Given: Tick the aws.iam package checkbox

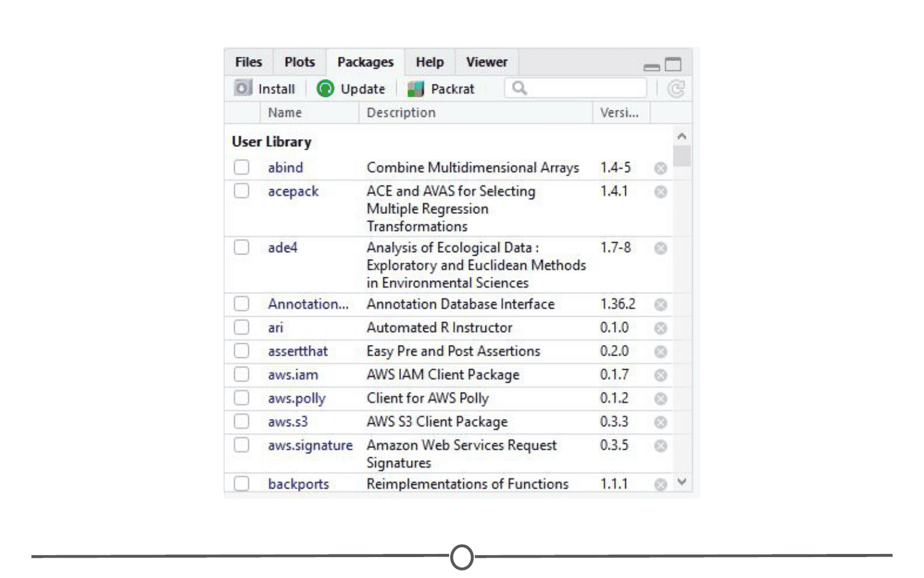Looking at the screenshot, I should 241,374.
